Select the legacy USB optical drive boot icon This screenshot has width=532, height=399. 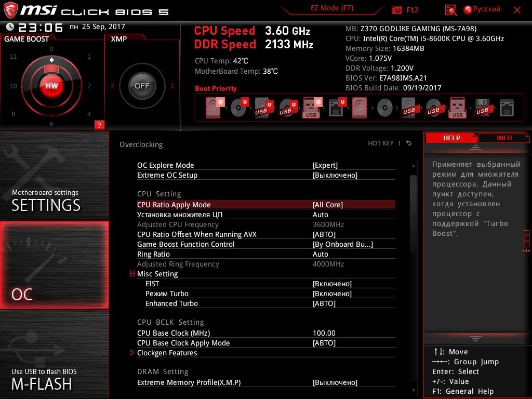click(434, 108)
